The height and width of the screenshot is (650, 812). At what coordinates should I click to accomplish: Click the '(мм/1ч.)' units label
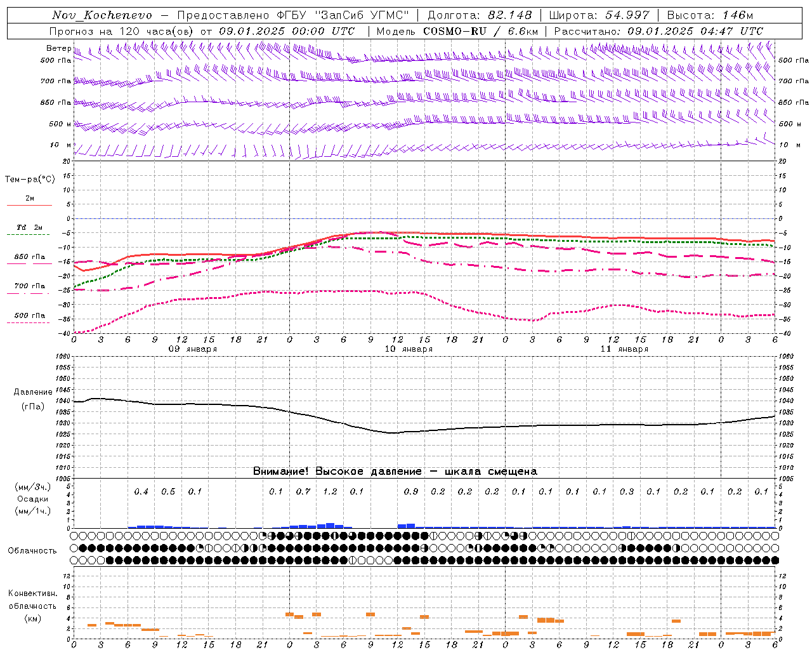[x=32, y=512]
